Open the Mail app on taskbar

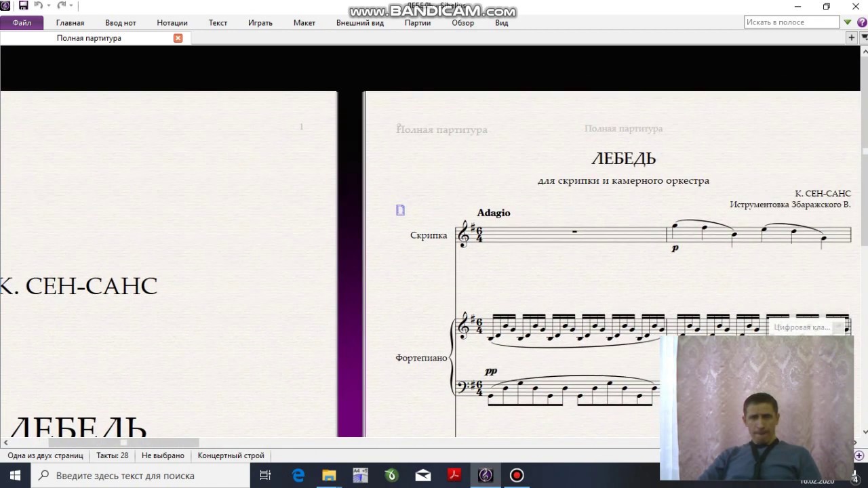coord(423,475)
